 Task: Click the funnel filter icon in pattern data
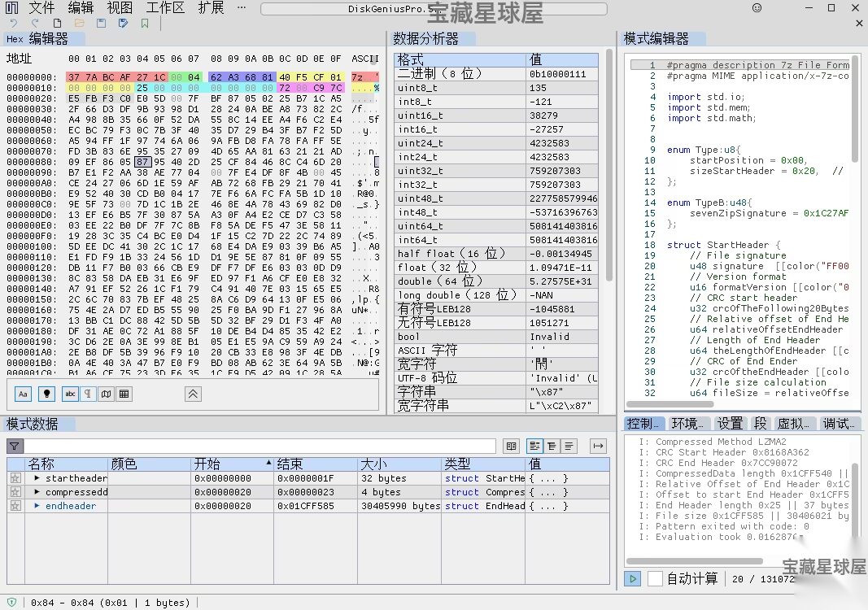15,447
